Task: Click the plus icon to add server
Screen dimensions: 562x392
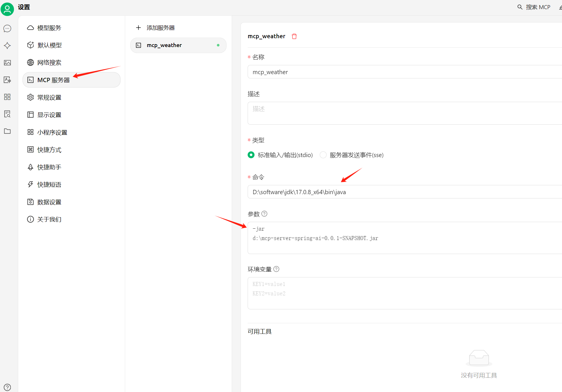Action: [x=139, y=28]
